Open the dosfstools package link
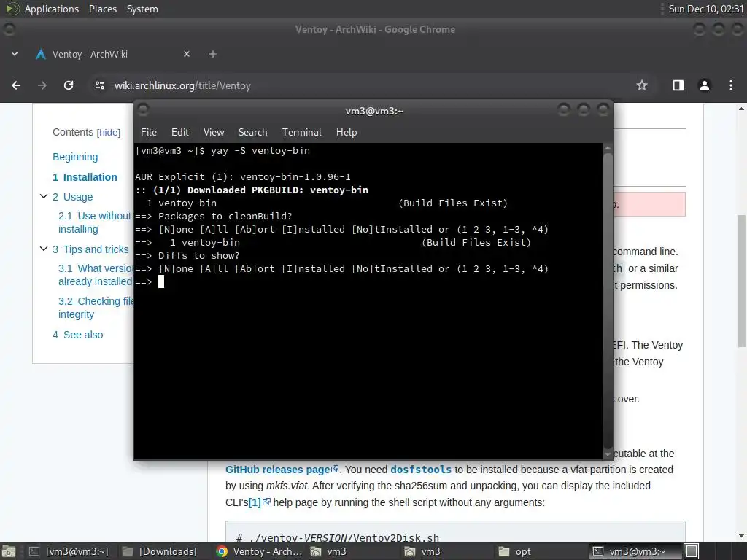Screen dimensions: 747x560 point(421,470)
